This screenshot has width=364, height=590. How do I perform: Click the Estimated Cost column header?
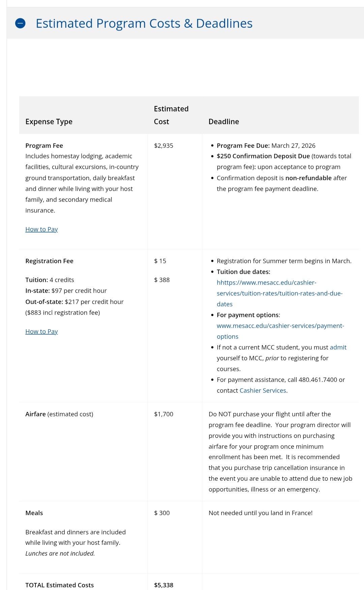click(171, 115)
